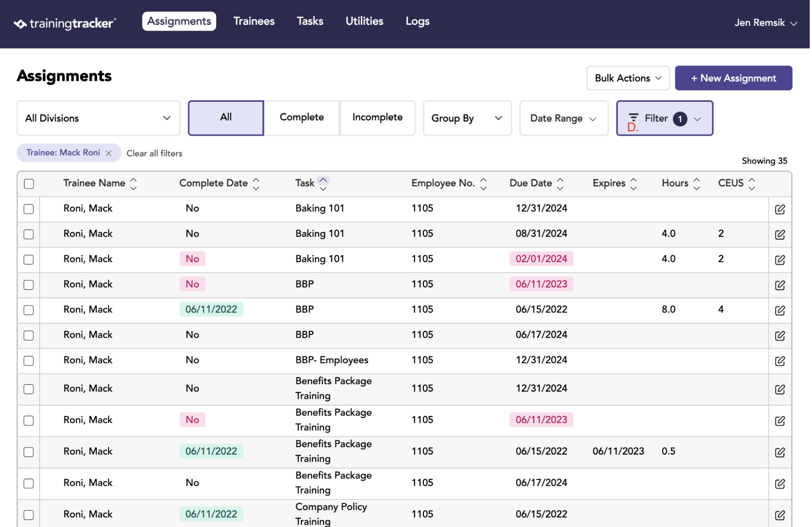Click the trainingtracker logo

(65, 23)
